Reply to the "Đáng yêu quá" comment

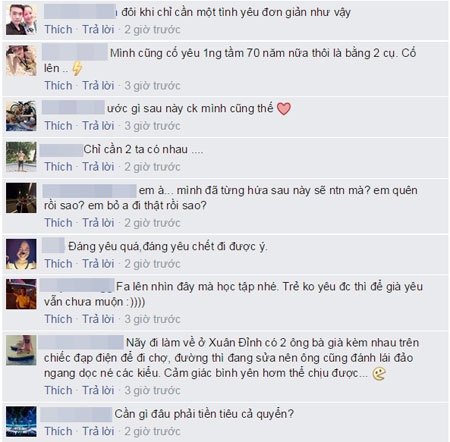(98, 263)
